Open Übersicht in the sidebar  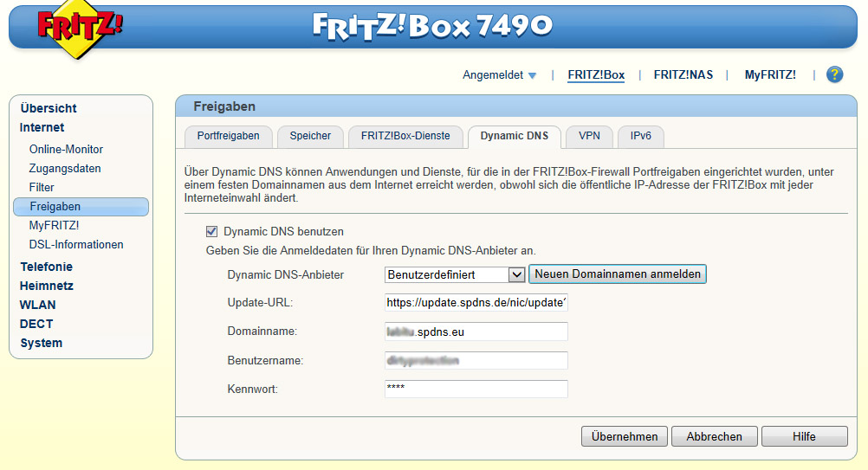49,108
